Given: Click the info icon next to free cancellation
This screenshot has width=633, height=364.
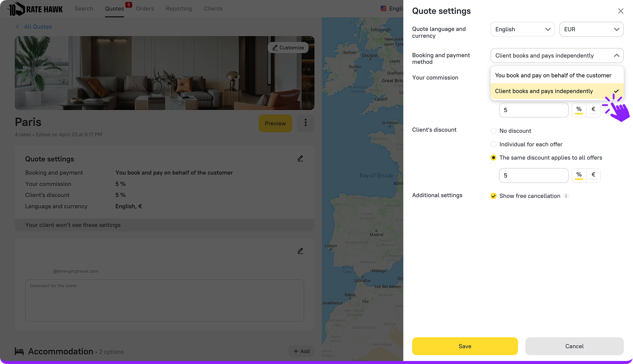Looking at the screenshot, I should (566, 196).
